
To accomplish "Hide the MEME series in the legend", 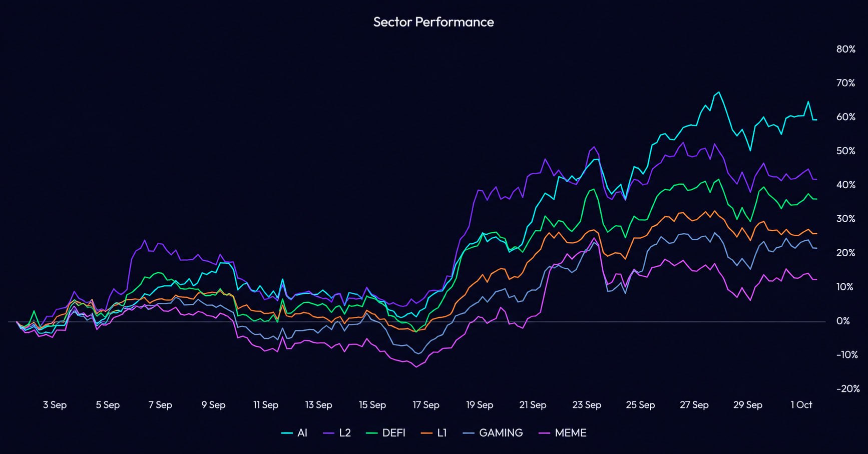I will pyautogui.click(x=563, y=433).
